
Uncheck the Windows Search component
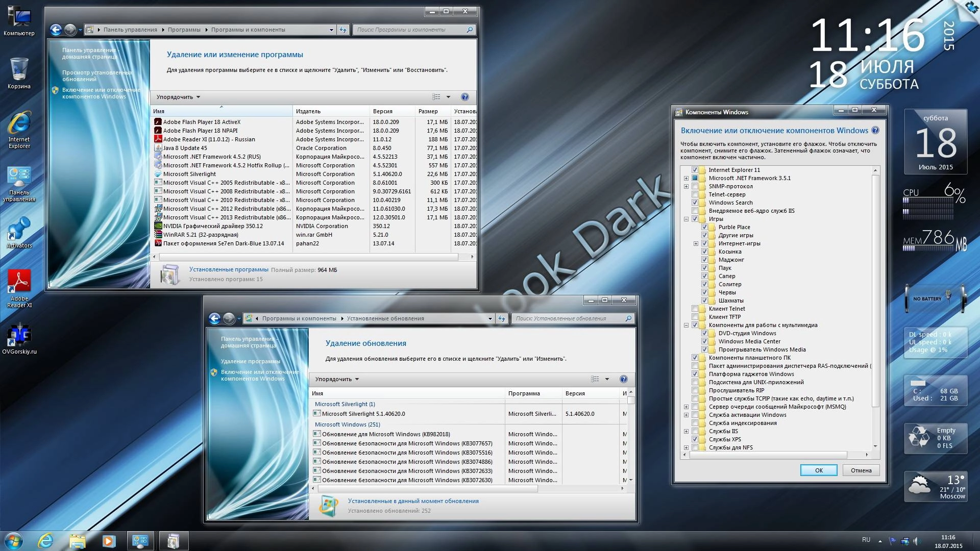pos(696,203)
